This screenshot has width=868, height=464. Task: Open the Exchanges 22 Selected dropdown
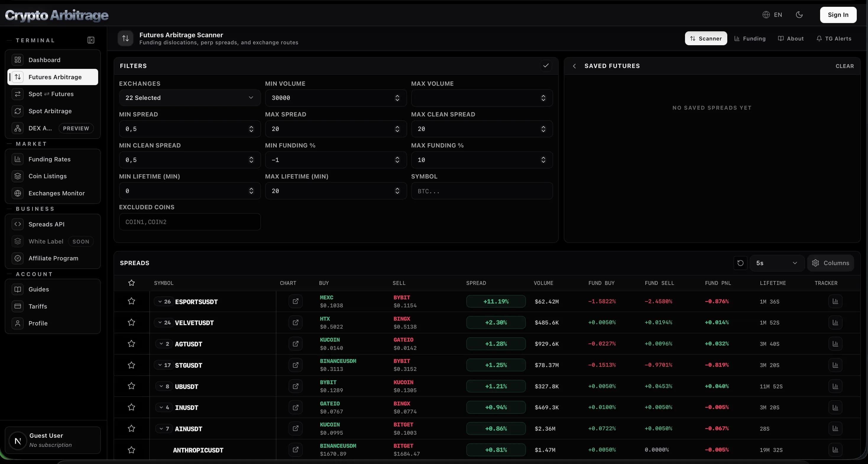pos(190,98)
